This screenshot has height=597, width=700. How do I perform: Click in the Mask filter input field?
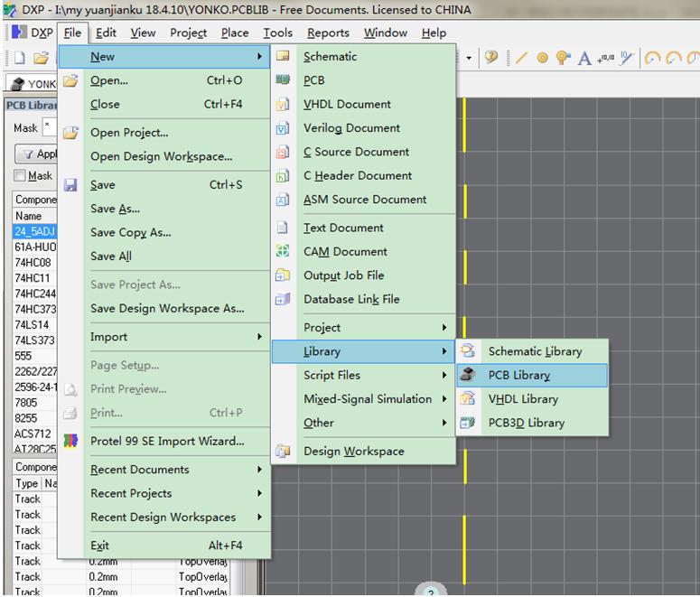coord(50,127)
